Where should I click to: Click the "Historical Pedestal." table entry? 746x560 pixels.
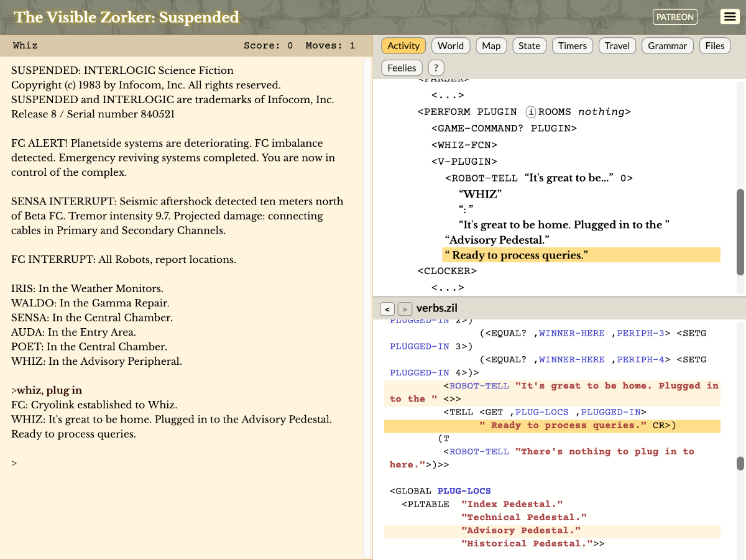pyautogui.click(x=527, y=543)
